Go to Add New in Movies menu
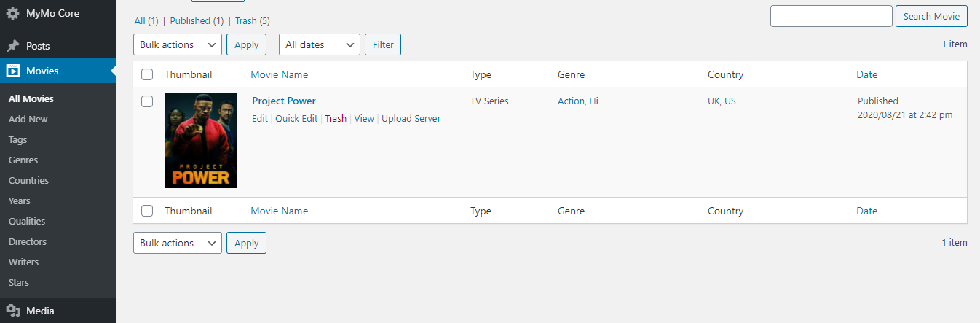This screenshot has width=980, height=323. pyautogui.click(x=28, y=119)
